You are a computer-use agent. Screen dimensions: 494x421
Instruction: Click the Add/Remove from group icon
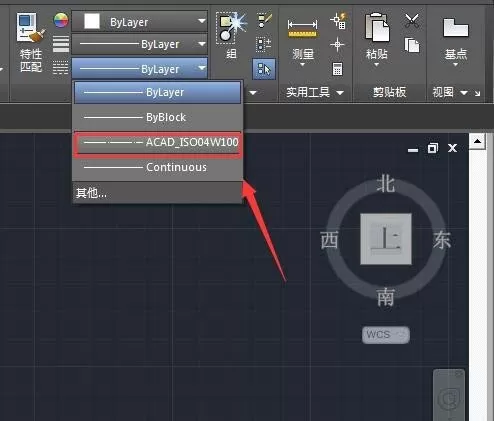pyautogui.click(x=264, y=44)
